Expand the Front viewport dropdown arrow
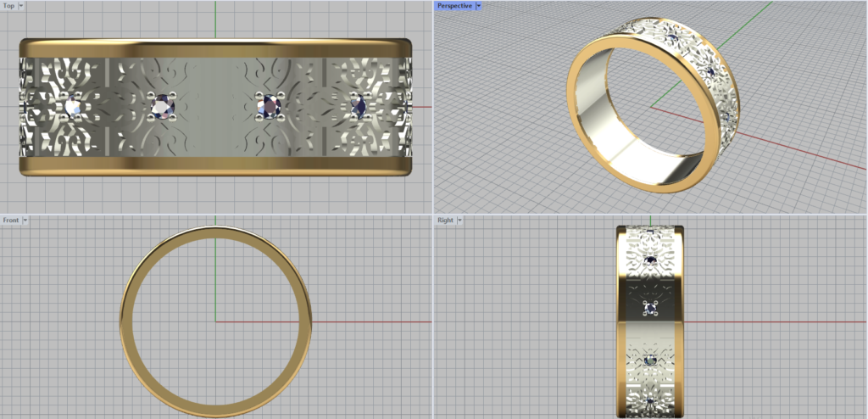Viewport: 868px width, 419px height. coord(25,221)
